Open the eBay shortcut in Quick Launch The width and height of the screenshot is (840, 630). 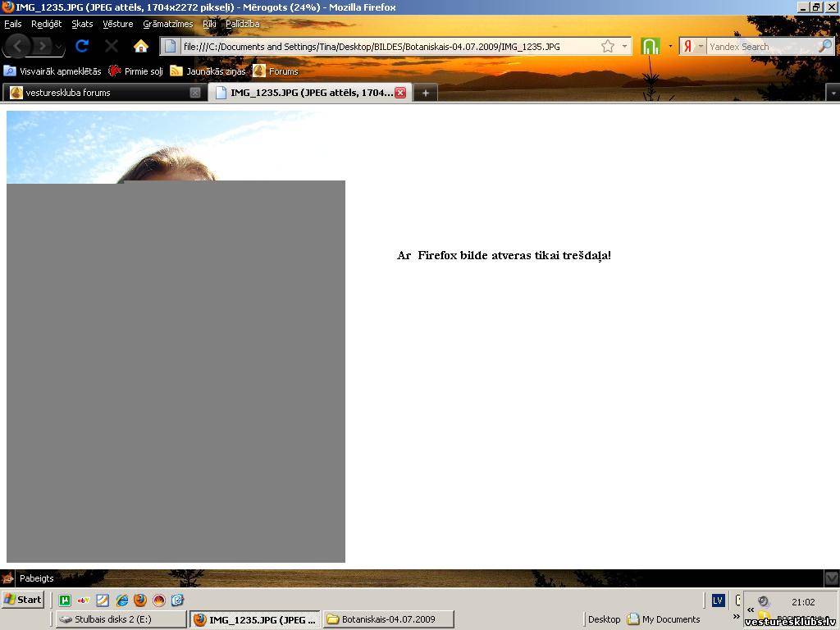(x=84, y=600)
